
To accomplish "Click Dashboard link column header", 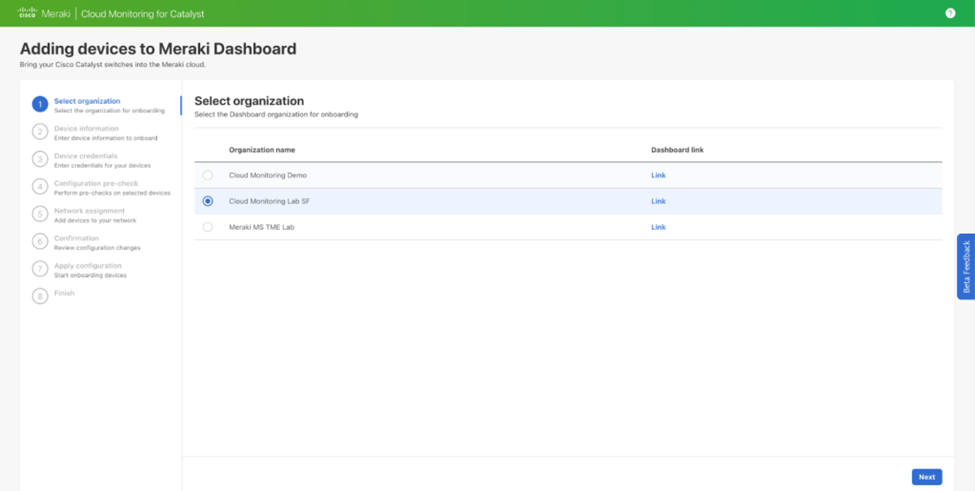I will click(677, 150).
